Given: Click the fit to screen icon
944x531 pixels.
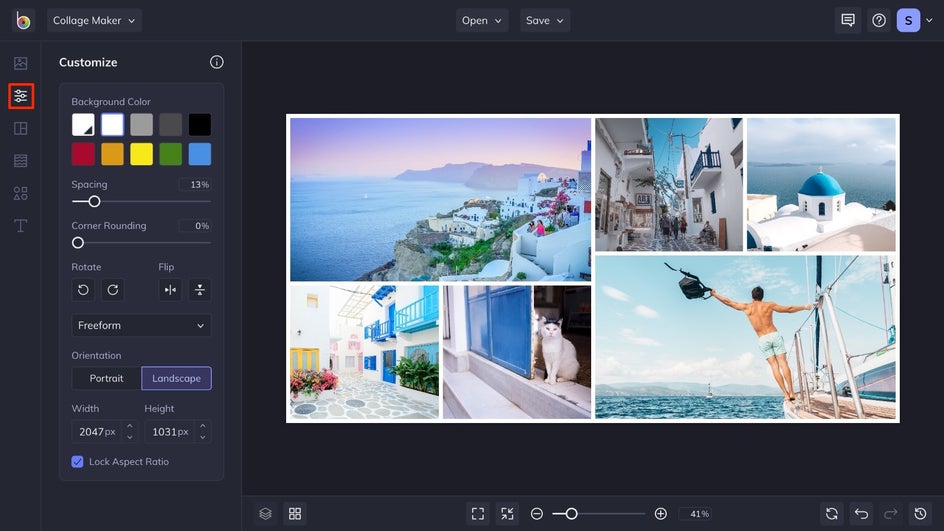Looking at the screenshot, I should click(x=478, y=514).
